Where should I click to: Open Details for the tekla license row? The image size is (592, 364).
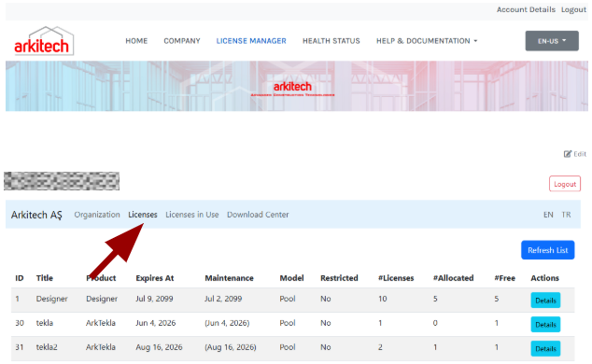pyautogui.click(x=545, y=325)
